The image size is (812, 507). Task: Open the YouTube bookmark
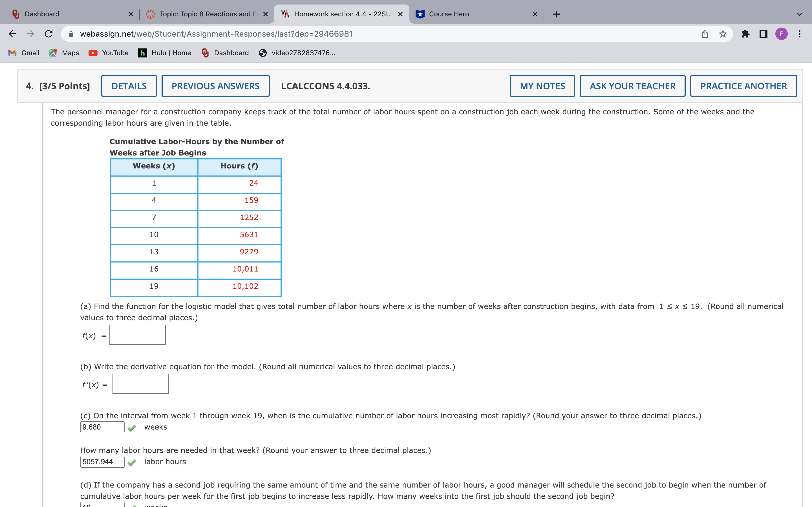tap(109, 53)
